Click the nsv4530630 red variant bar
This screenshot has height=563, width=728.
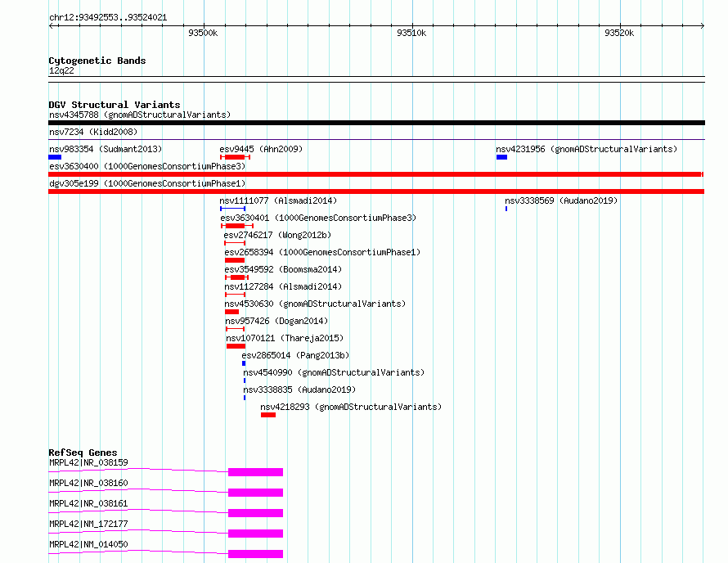point(231,312)
